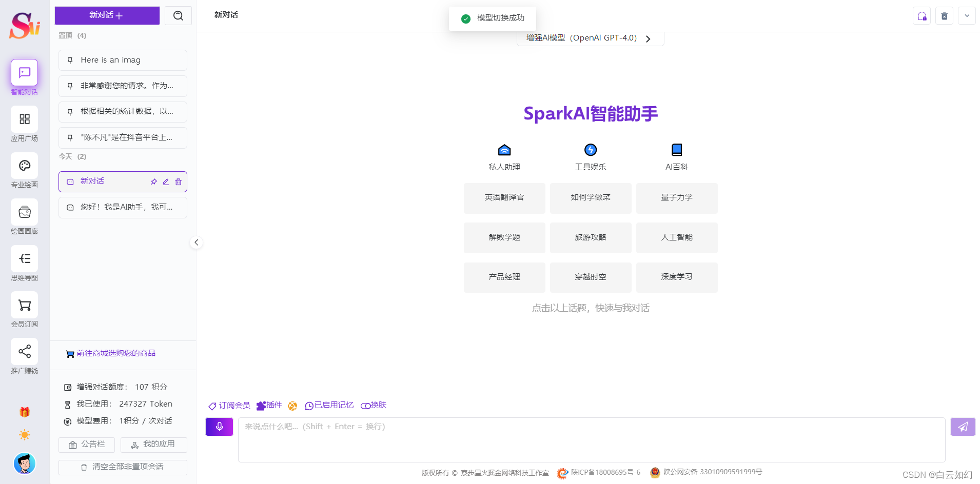The height and width of the screenshot is (484, 980).
Task: Click the customer service headset icon
Action: click(922, 16)
